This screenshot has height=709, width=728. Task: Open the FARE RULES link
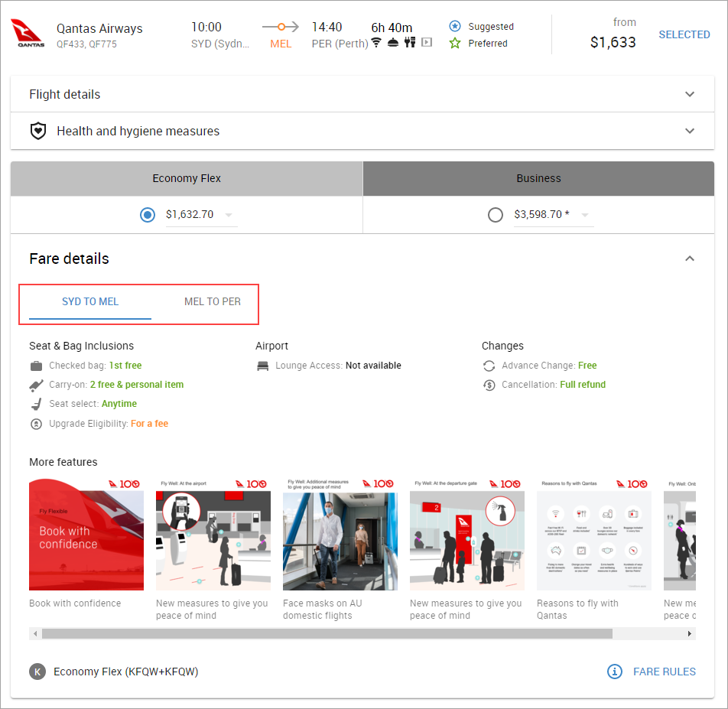click(665, 672)
